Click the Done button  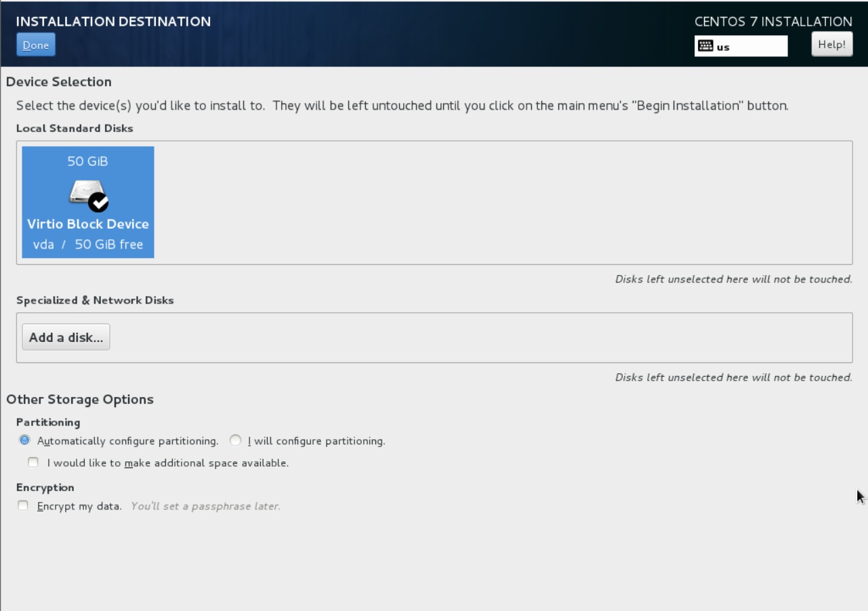click(x=35, y=45)
